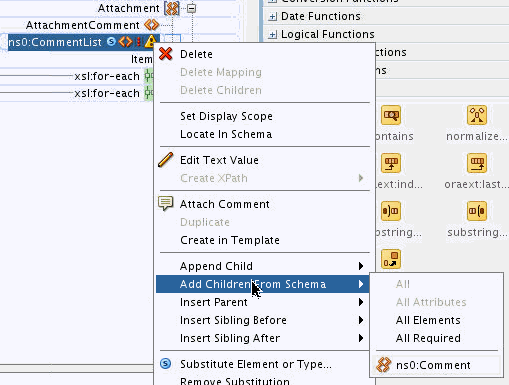The width and height of the screenshot is (509, 385).
Task: Collapse the Attachment tree node
Action: coord(191,8)
